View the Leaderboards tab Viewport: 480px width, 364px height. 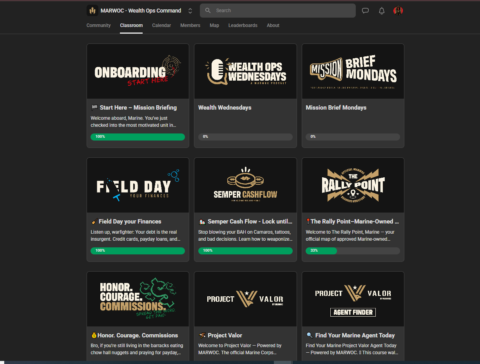coord(243,25)
